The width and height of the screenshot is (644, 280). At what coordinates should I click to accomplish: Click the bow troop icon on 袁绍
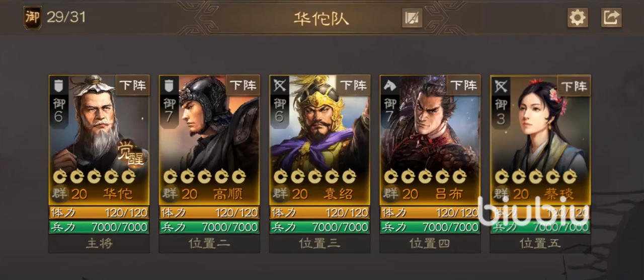pyautogui.click(x=279, y=86)
